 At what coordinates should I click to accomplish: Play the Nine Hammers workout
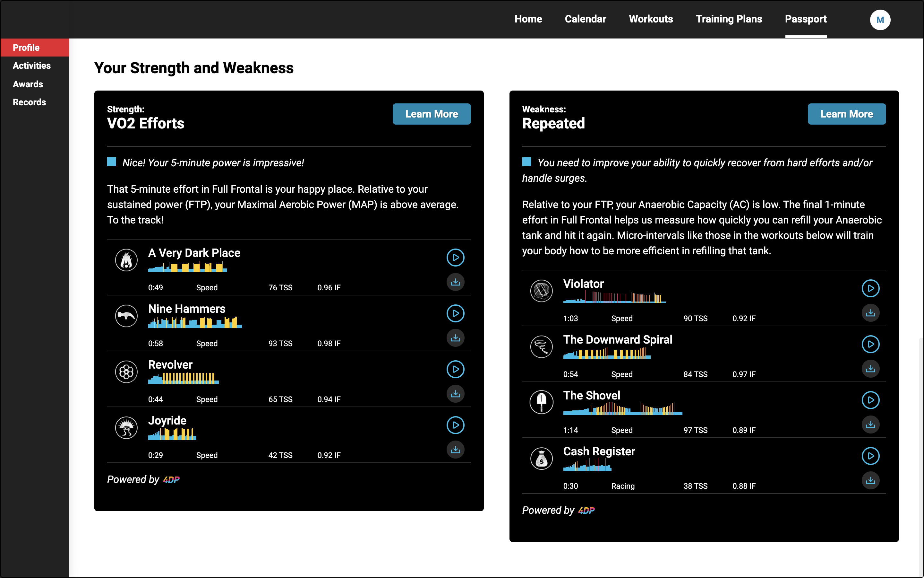pyautogui.click(x=455, y=313)
